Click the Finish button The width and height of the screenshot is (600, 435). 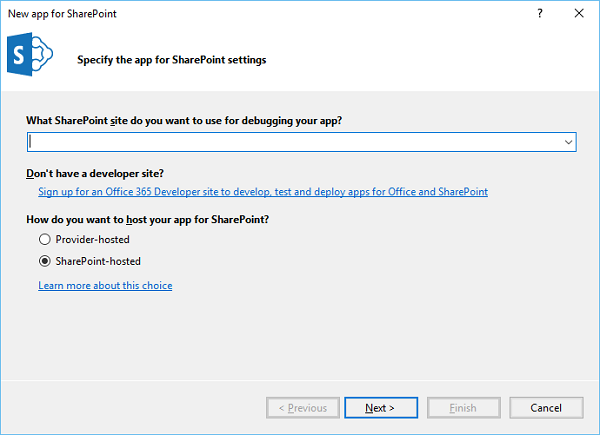pos(463,408)
